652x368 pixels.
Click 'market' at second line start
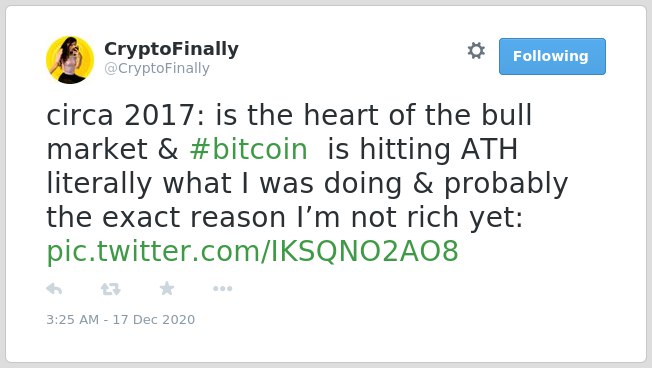pos(97,149)
